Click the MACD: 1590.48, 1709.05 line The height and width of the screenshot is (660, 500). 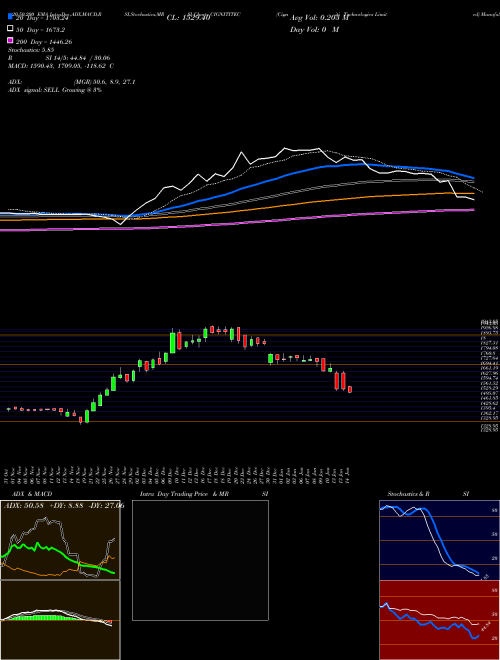coord(61,66)
